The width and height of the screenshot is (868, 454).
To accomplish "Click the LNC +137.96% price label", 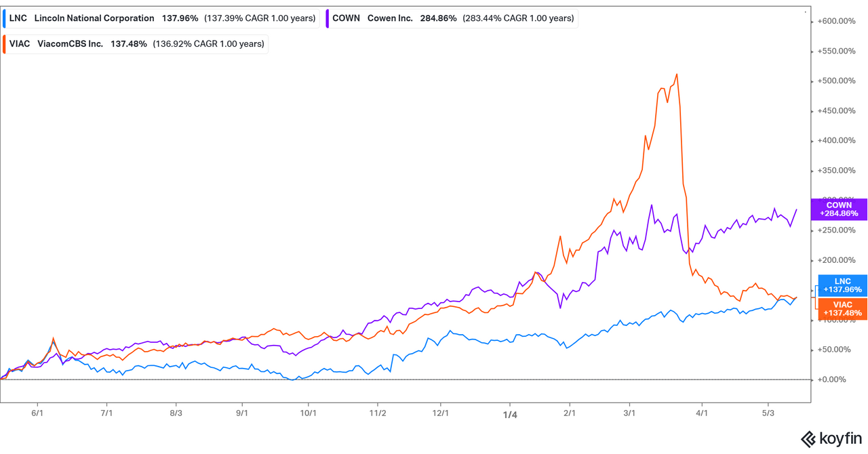I will 842,285.
